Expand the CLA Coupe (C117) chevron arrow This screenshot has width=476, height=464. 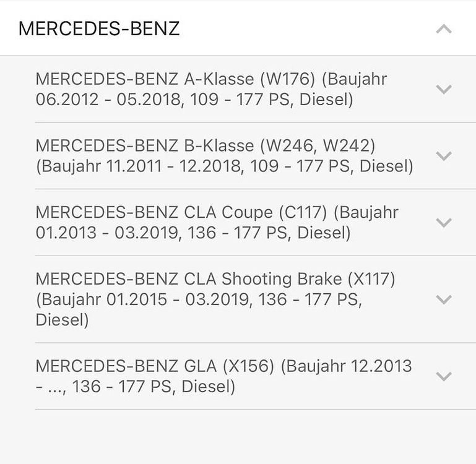click(x=444, y=223)
